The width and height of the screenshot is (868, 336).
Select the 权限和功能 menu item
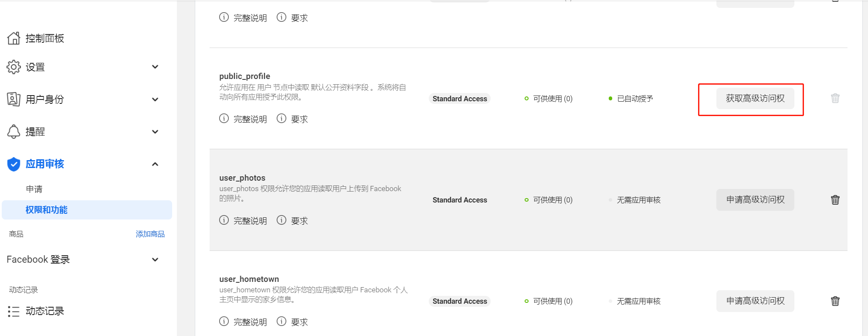47,210
